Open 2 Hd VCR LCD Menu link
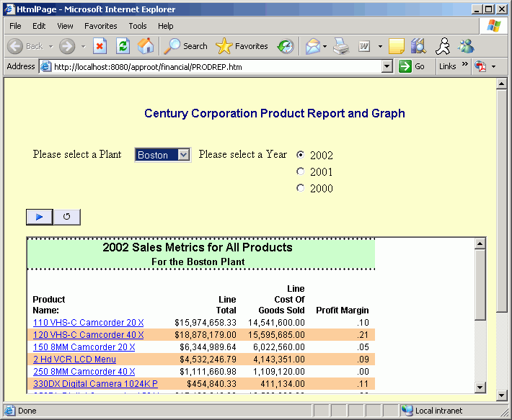 click(74, 359)
